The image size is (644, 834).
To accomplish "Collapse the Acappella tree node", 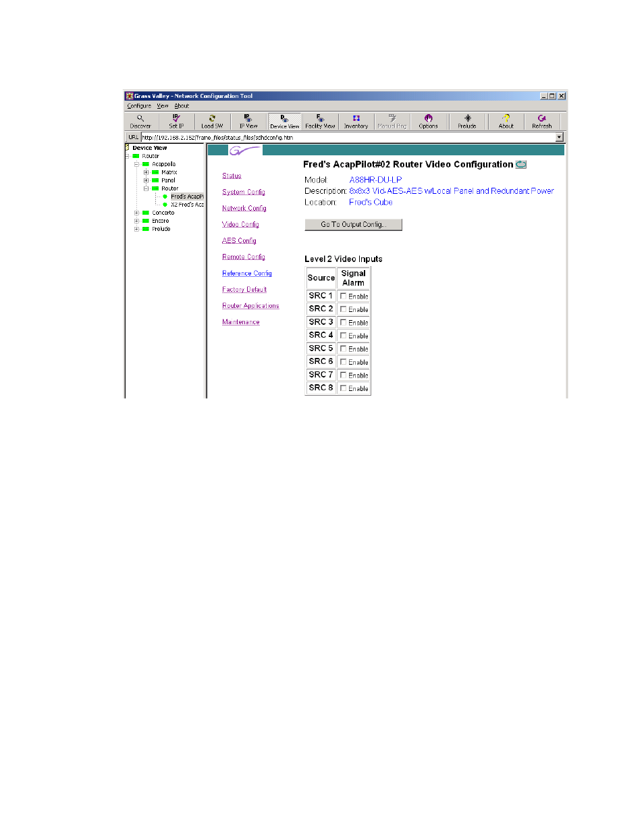I will (x=136, y=164).
